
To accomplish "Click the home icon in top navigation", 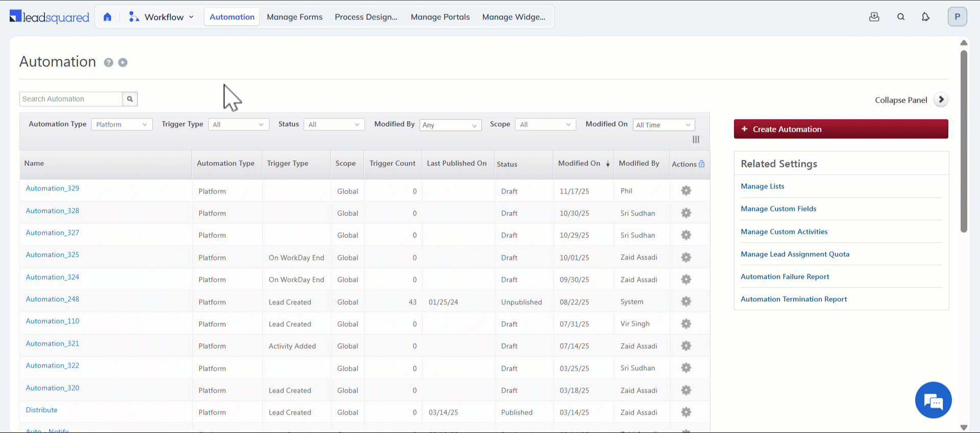I will tap(107, 17).
